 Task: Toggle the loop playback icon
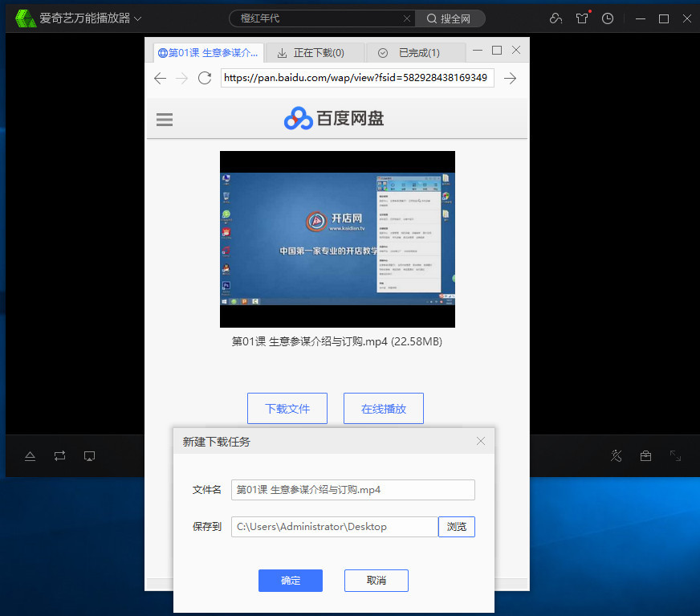[60, 455]
